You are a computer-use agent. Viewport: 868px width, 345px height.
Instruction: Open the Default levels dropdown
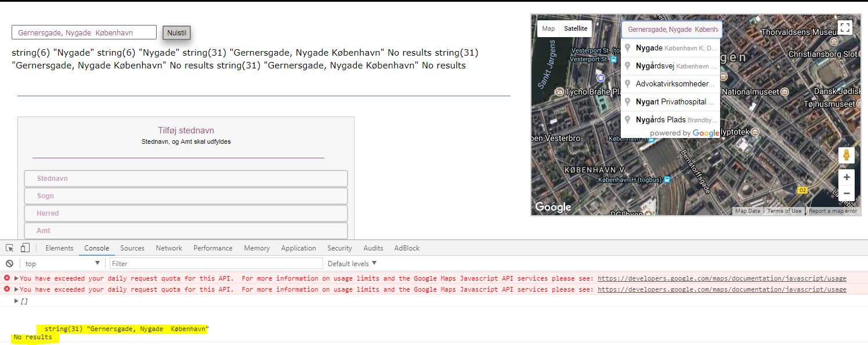click(353, 264)
